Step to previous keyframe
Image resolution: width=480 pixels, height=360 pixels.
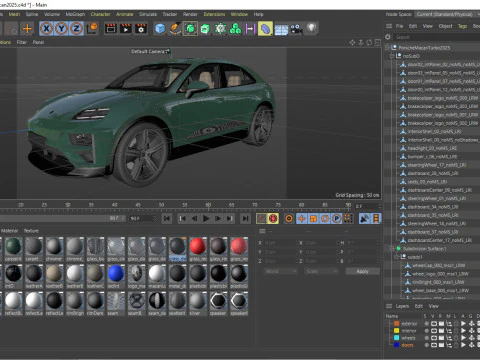coord(182,218)
